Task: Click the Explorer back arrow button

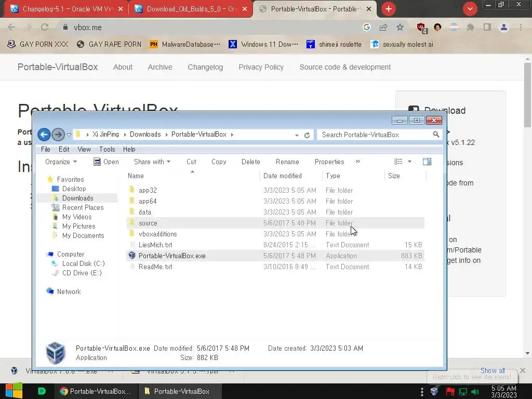Action: pyautogui.click(x=44, y=135)
